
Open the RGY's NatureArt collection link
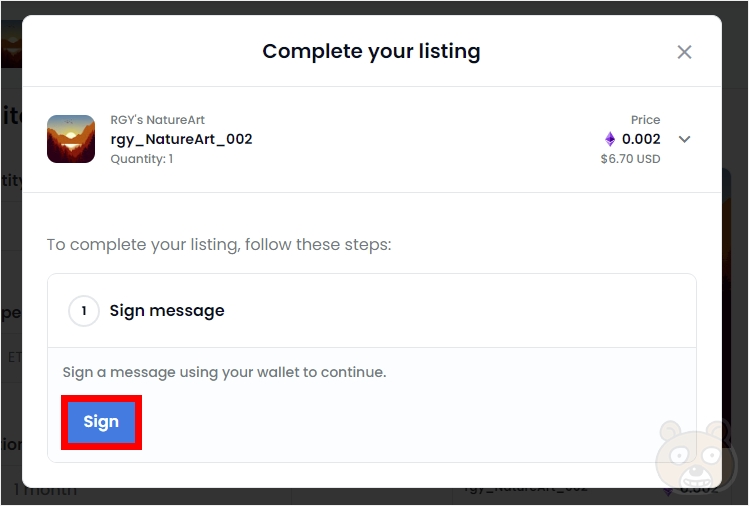pyautogui.click(x=157, y=120)
